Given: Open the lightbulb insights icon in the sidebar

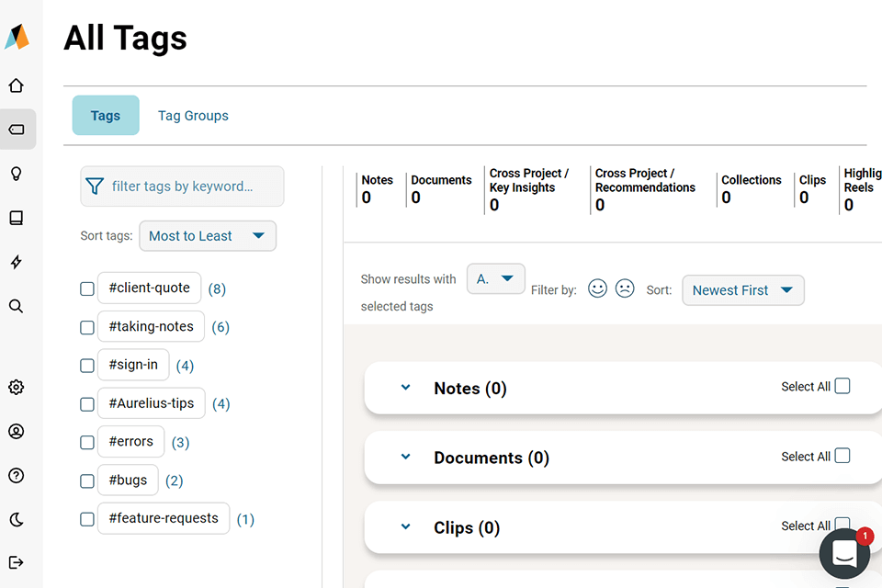Looking at the screenshot, I should point(16,174).
